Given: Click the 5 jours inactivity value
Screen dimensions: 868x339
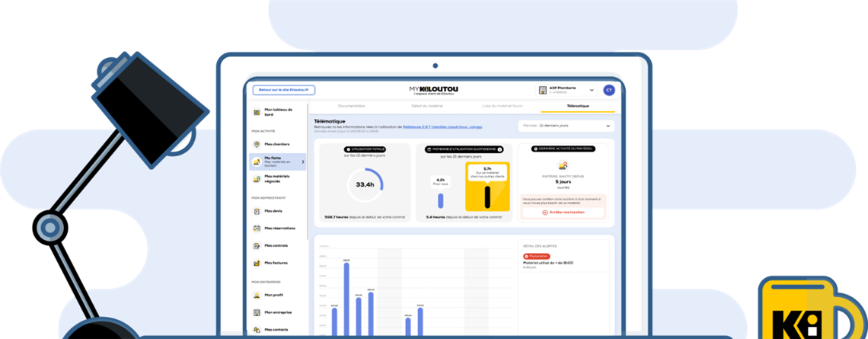Looking at the screenshot, I should 563,181.
